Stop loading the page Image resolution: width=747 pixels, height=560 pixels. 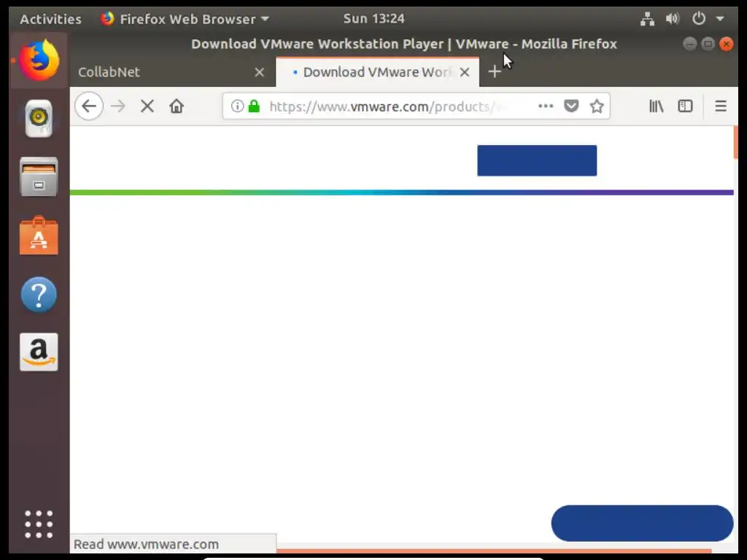click(147, 106)
